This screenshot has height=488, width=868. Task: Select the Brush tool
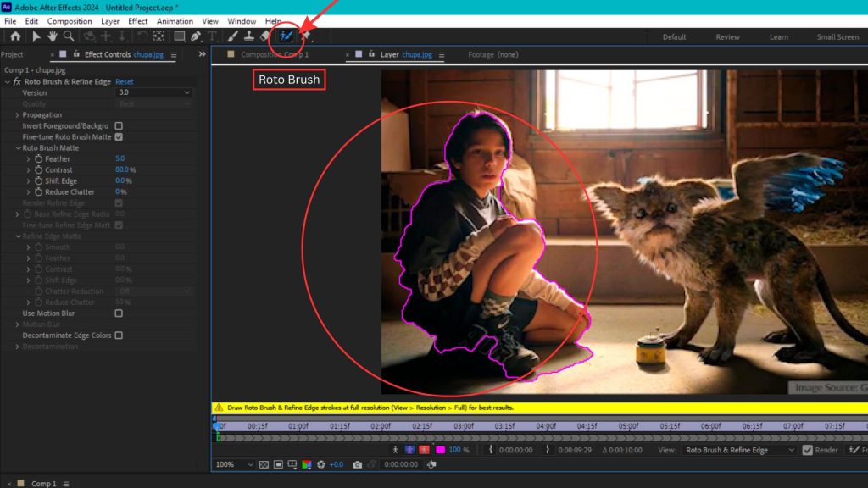(233, 36)
